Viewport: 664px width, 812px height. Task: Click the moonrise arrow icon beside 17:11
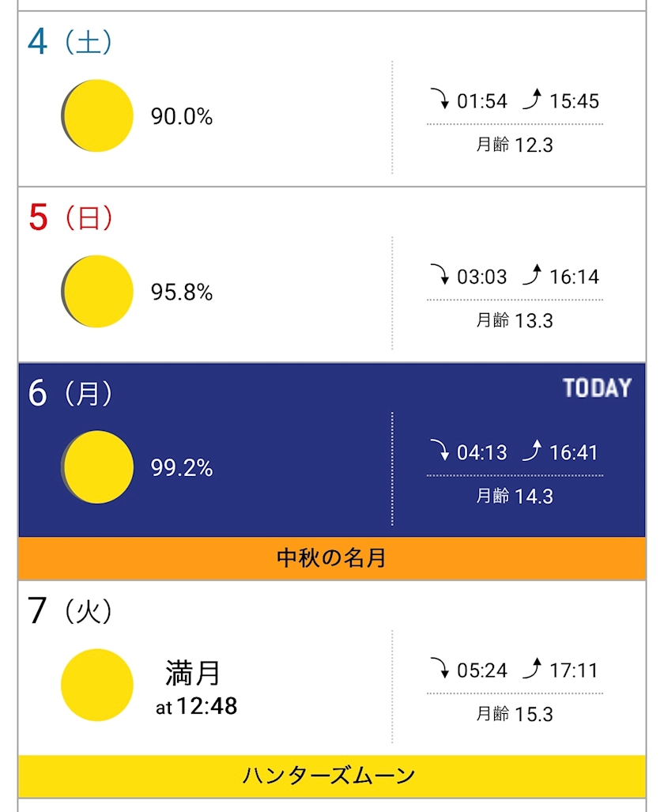click(532, 670)
